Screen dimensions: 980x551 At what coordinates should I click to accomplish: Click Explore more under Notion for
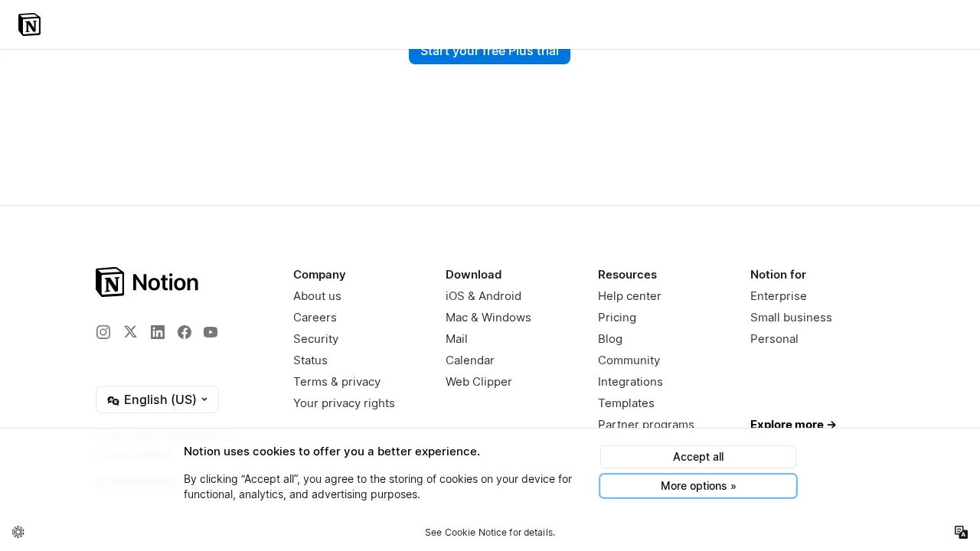coord(792,425)
